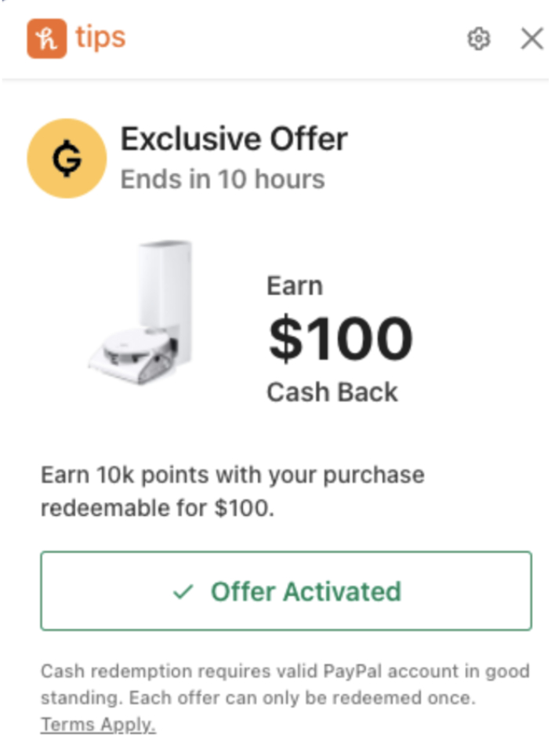Click the "Earn" label above $100

pyautogui.click(x=294, y=286)
